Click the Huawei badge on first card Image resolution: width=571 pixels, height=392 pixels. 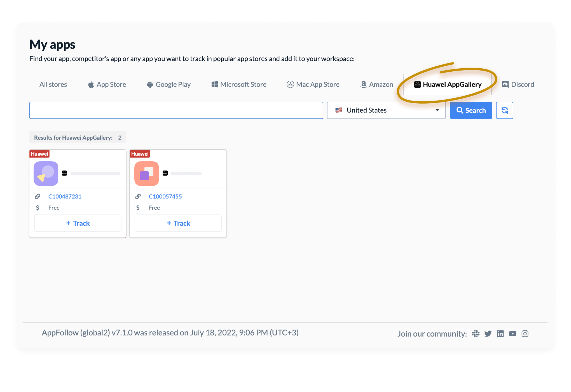39,154
